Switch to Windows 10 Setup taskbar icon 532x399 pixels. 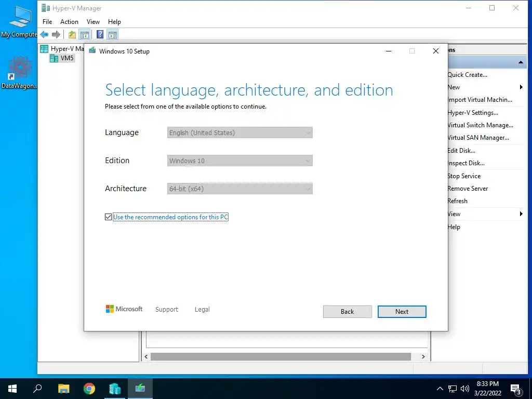[x=140, y=389]
